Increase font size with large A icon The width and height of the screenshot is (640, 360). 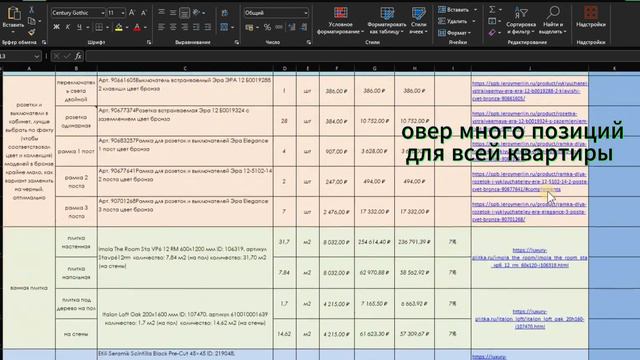pos(132,13)
